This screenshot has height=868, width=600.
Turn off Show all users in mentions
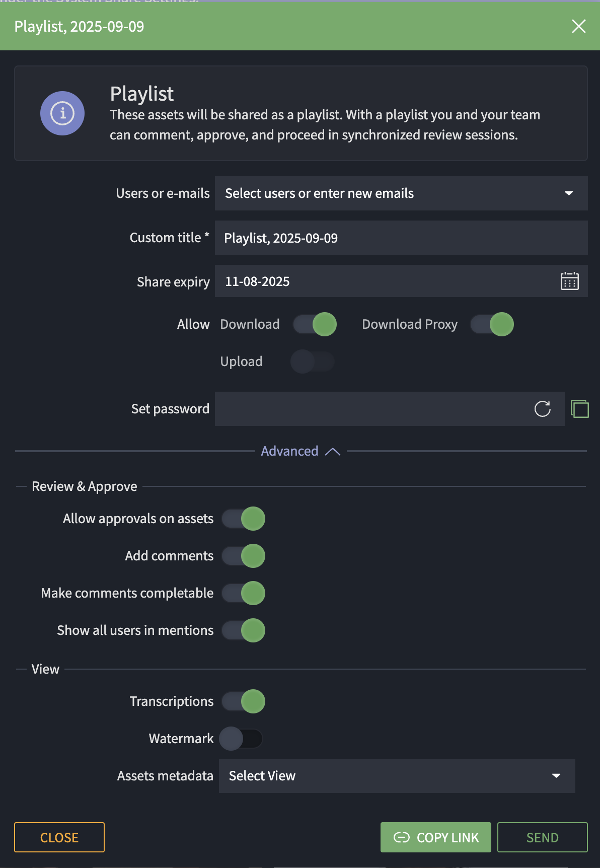(244, 630)
